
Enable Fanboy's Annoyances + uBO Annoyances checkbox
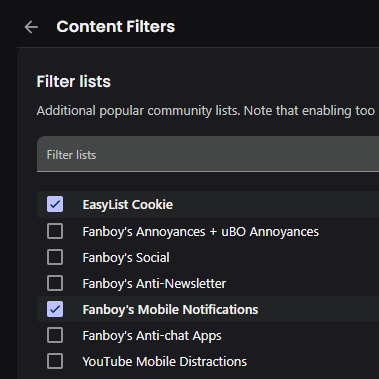(x=55, y=231)
